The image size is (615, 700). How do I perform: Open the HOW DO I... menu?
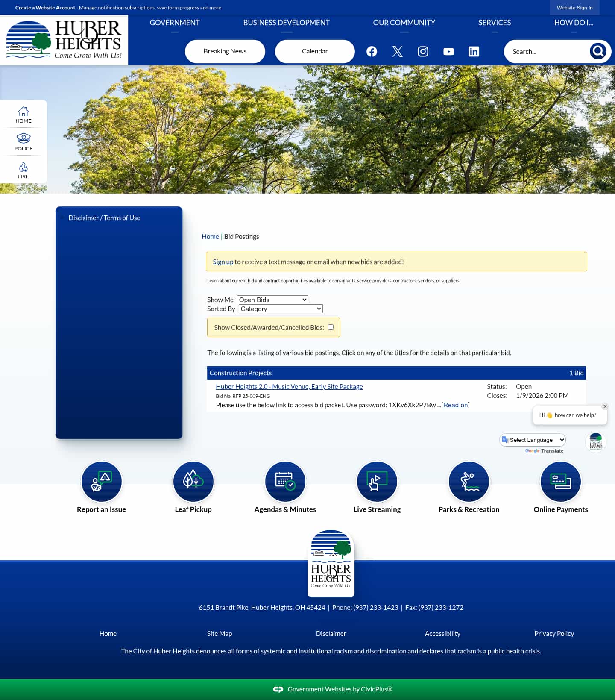574,23
